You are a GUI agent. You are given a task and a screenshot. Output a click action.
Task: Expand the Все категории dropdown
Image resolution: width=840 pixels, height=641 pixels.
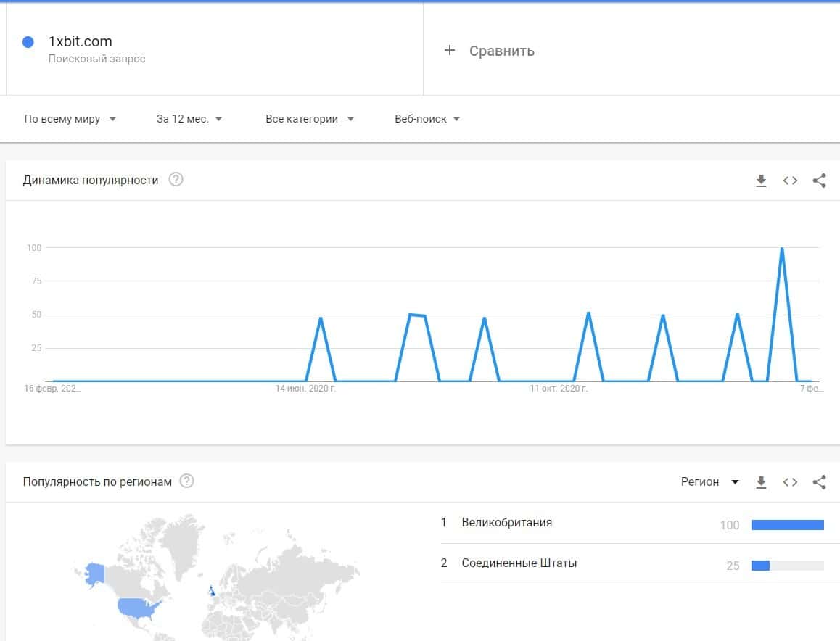pyautogui.click(x=310, y=119)
